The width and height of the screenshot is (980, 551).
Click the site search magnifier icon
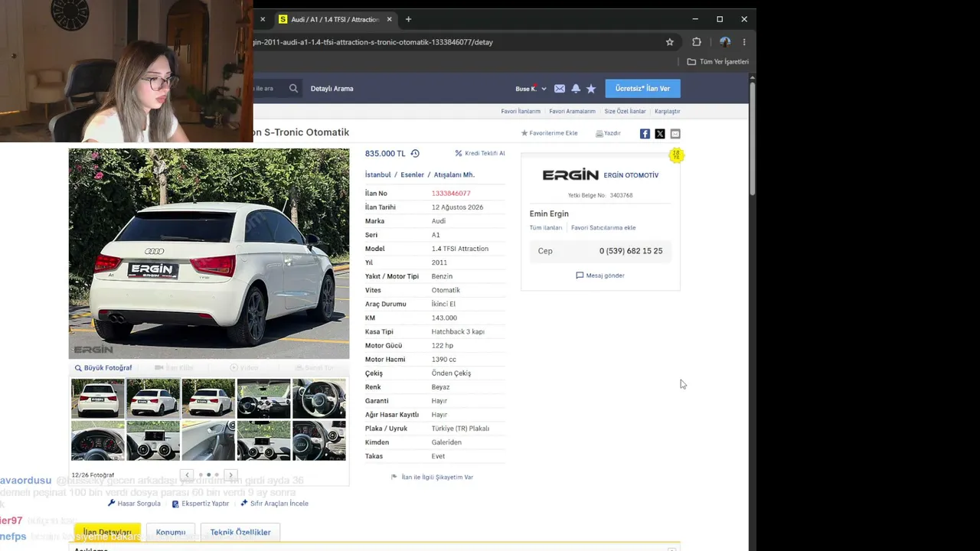(x=293, y=88)
